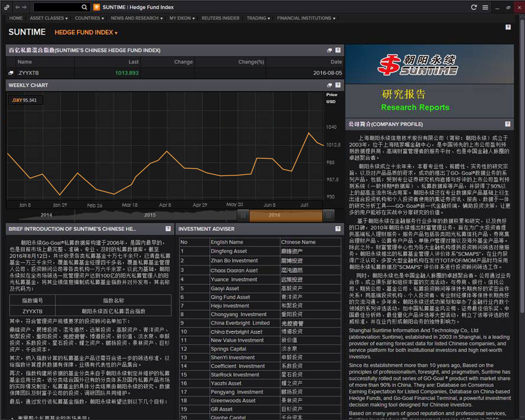Expand the Hedge Fund Index selector
The image size is (525, 420).
click(86, 32)
